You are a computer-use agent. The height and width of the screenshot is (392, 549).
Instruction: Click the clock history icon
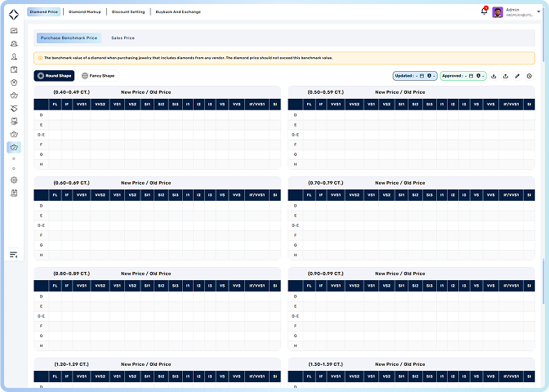coord(529,76)
